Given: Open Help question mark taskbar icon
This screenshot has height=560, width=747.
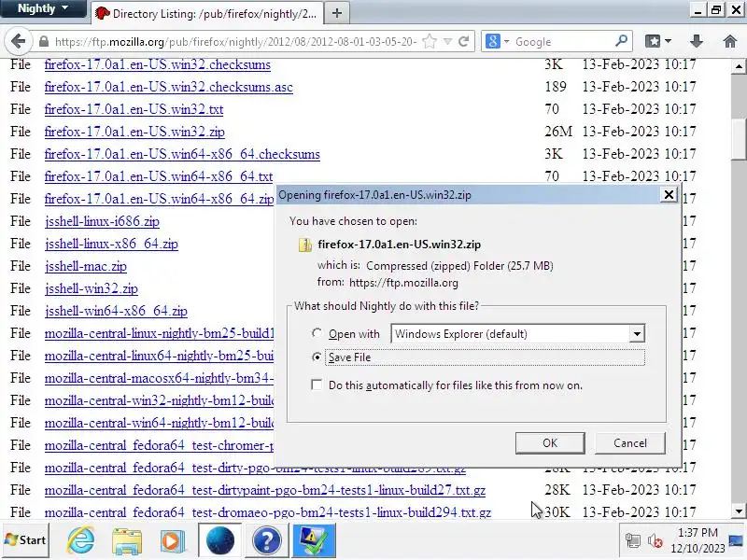Looking at the screenshot, I should click(x=266, y=540).
